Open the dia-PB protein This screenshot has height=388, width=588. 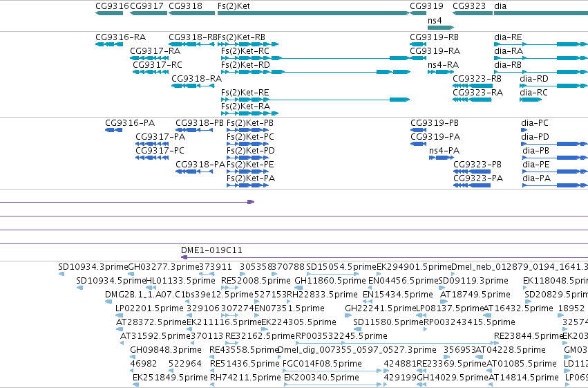click(x=556, y=158)
